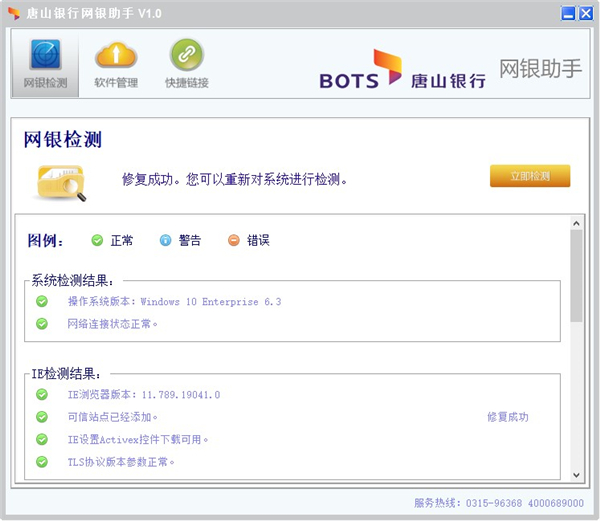Close the 唐山银行网银助手 window
Viewport: 600px width, 521px height.
pyautogui.click(x=586, y=13)
